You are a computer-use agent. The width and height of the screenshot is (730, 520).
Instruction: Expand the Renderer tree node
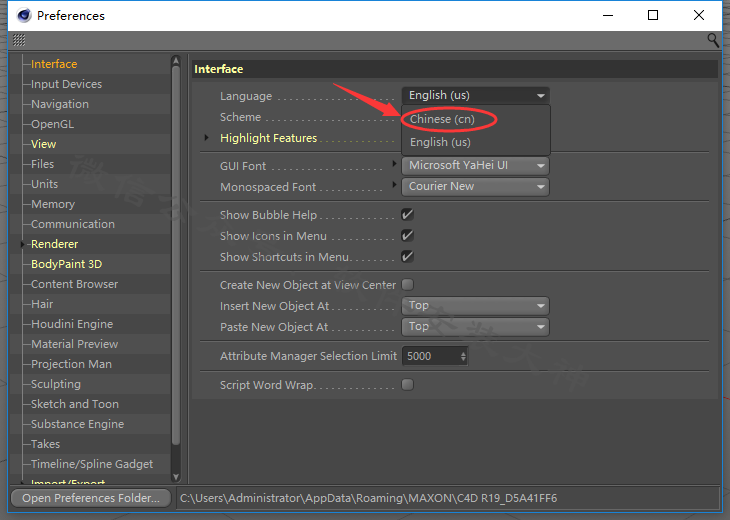point(22,244)
